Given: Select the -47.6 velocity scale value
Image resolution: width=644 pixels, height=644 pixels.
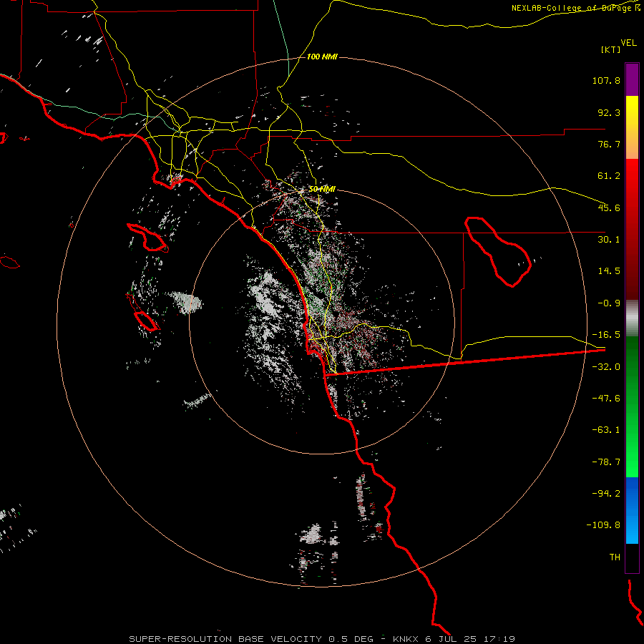Looking at the screenshot, I should coord(606,399).
